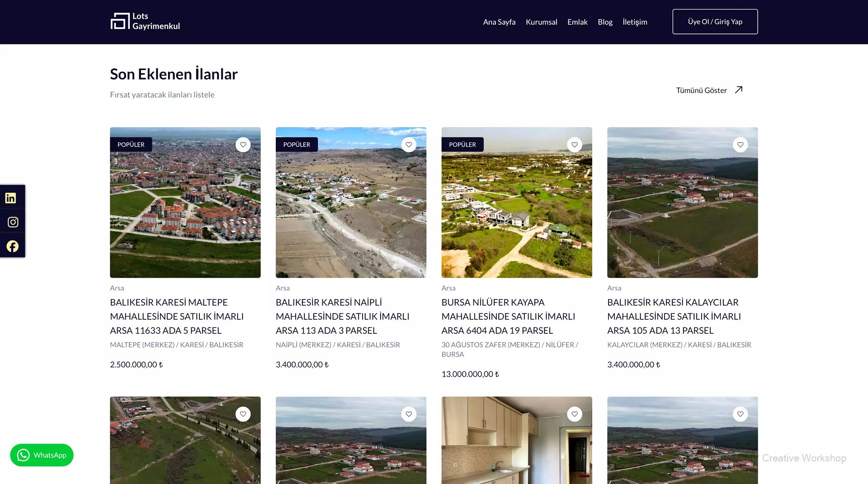This screenshot has width=868, height=484.
Task: Favorite the second-row second listing photo
Action: pyautogui.click(x=409, y=414)
